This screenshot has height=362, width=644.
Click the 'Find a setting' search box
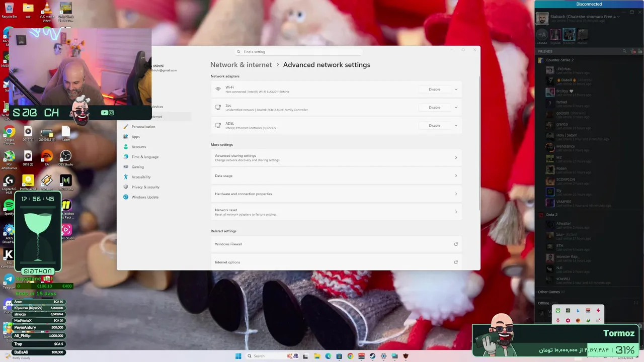click(299, 52)
